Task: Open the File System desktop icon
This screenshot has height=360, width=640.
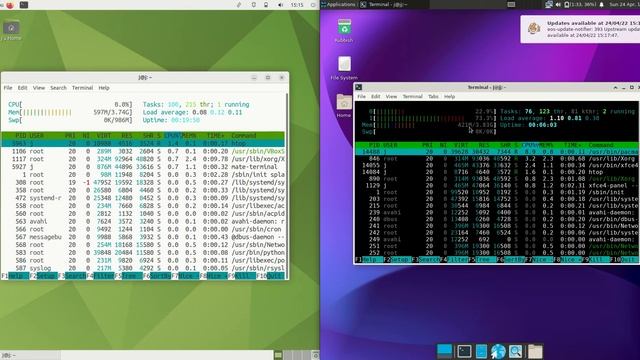Action: click(x=344, y=68)
